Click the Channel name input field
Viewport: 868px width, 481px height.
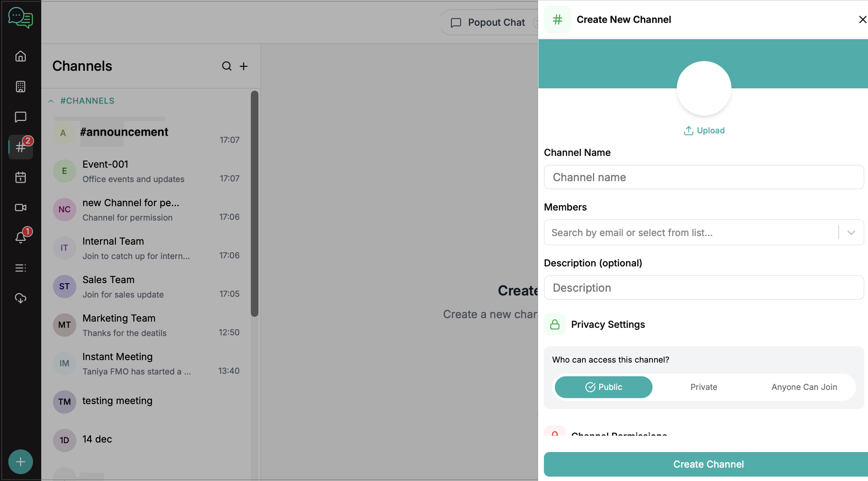(x=704, y=177)
